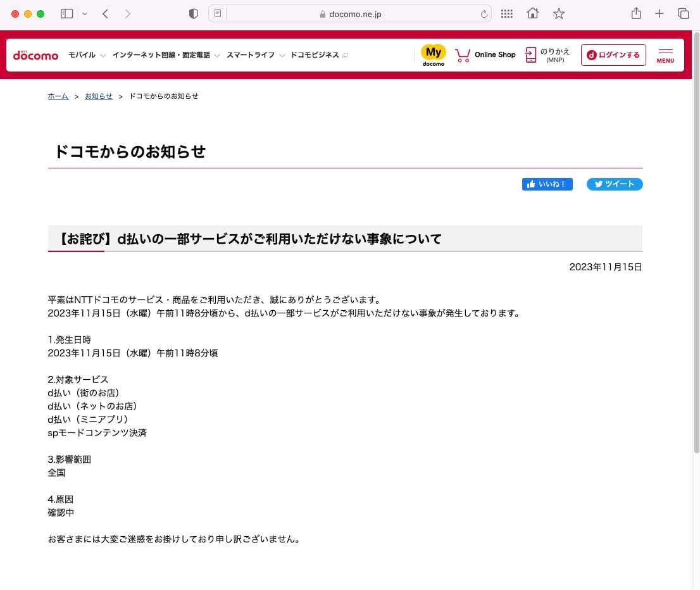Click the date 2023年11月15日 at right
Screen dimensions: 700x590
(x=605, y=267)
